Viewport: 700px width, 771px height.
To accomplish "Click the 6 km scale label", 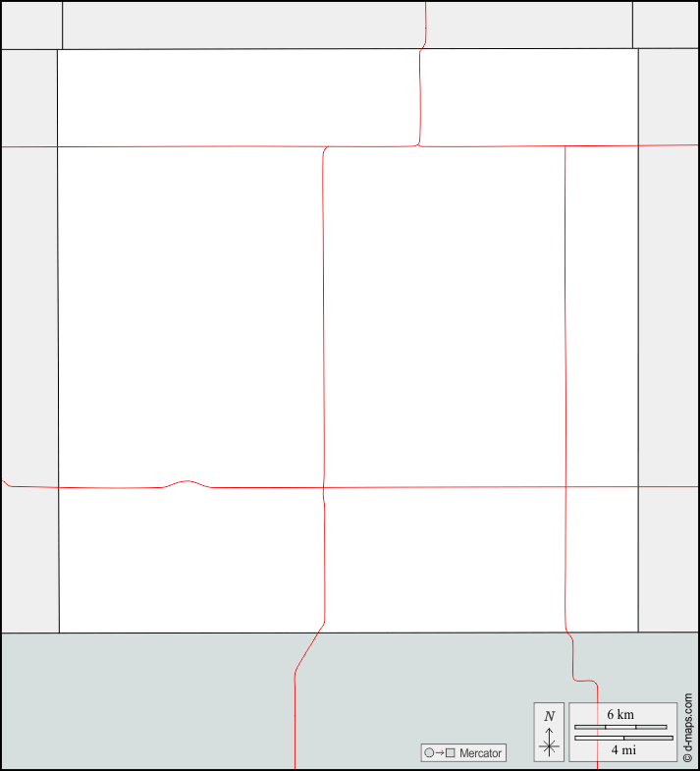I will [620, 714].
